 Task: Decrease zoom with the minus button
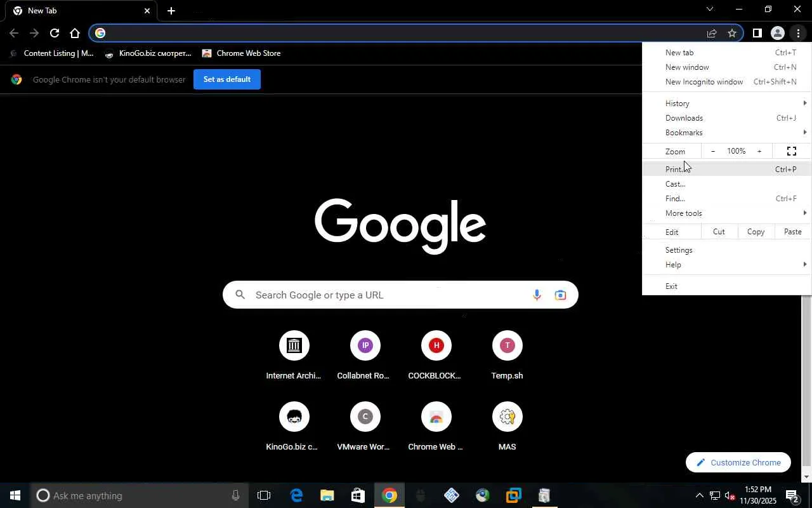tap(713, 151)
